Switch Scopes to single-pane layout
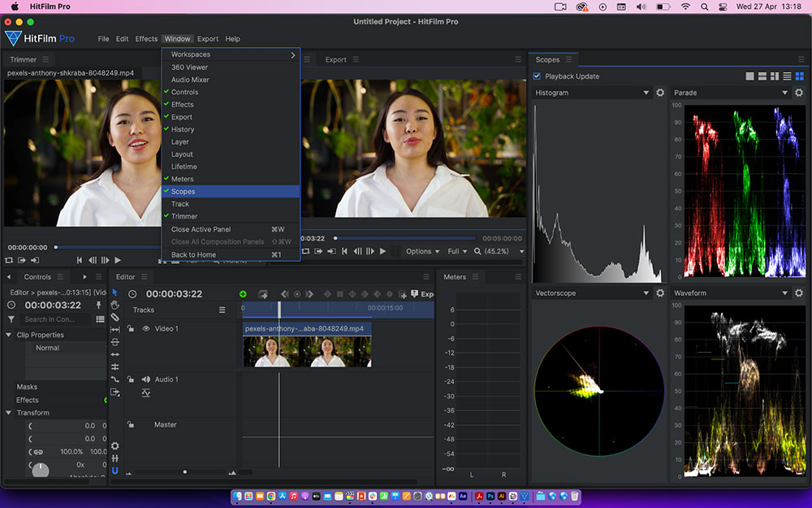Screen dimensions: 812x508 coord(749,76)
